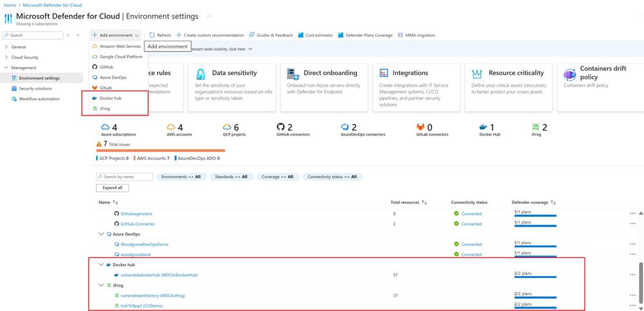
Task: Click the Total issues warning icon
Action: [x=99, y=144]
